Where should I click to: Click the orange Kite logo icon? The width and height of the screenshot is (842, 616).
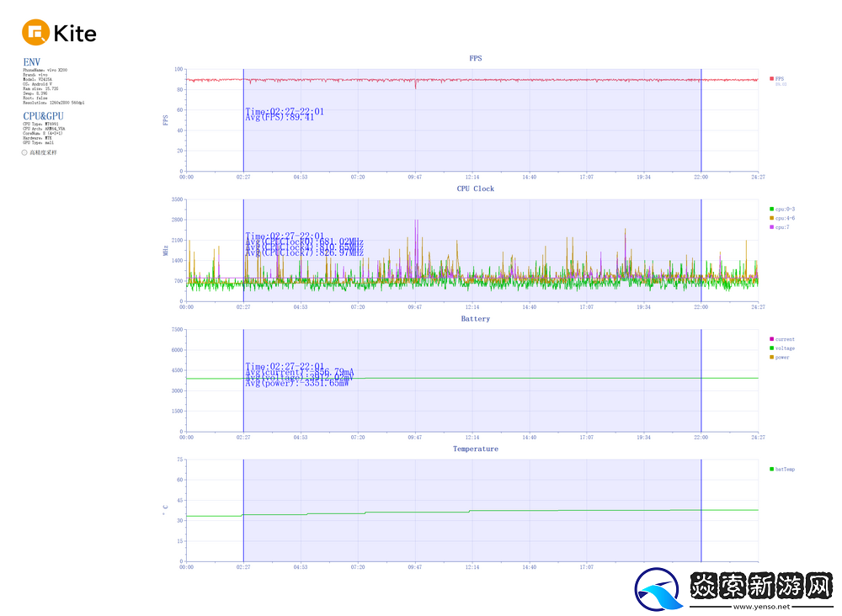(35, 33)
